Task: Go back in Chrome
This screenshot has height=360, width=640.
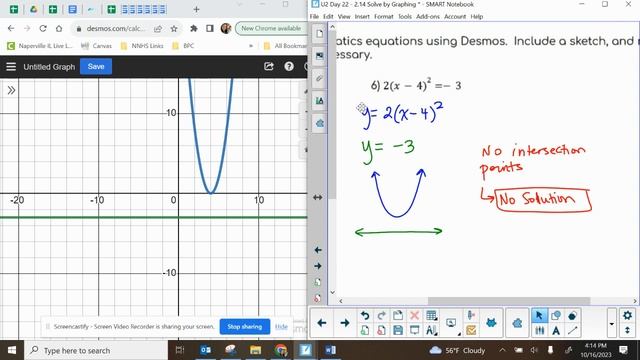Action: pos(11,29)
